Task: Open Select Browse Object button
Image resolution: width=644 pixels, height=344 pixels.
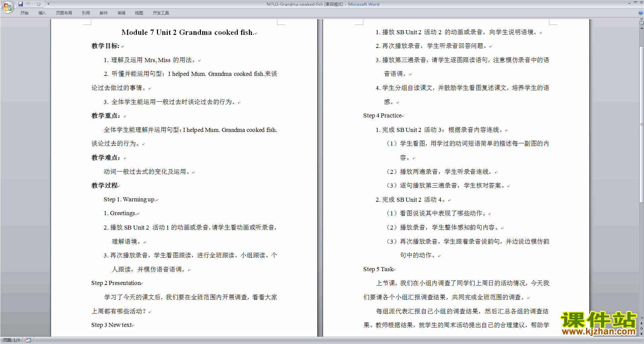Action: point(642,329)
